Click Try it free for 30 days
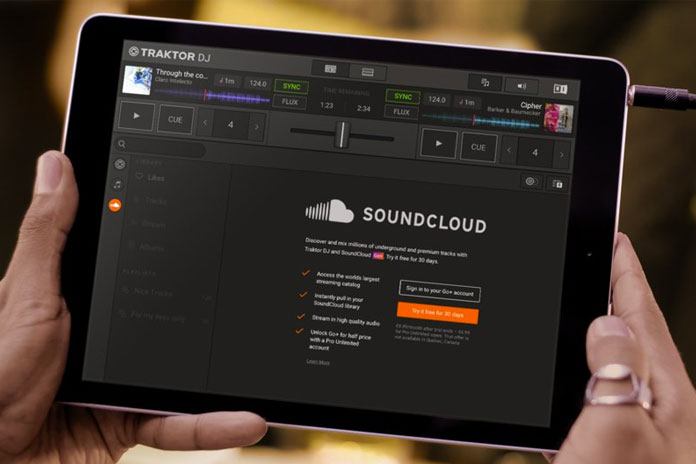Screen dimensions: 696x464 438,314
